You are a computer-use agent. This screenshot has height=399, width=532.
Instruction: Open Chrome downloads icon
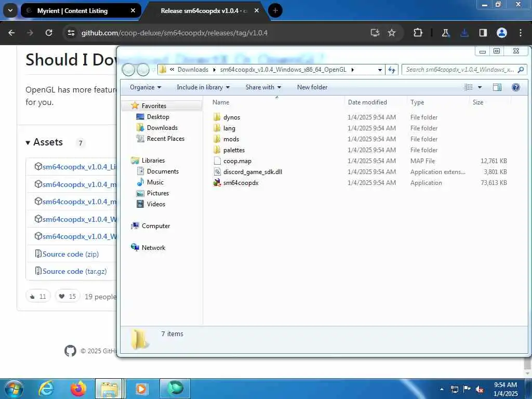[x=464, y=33]
